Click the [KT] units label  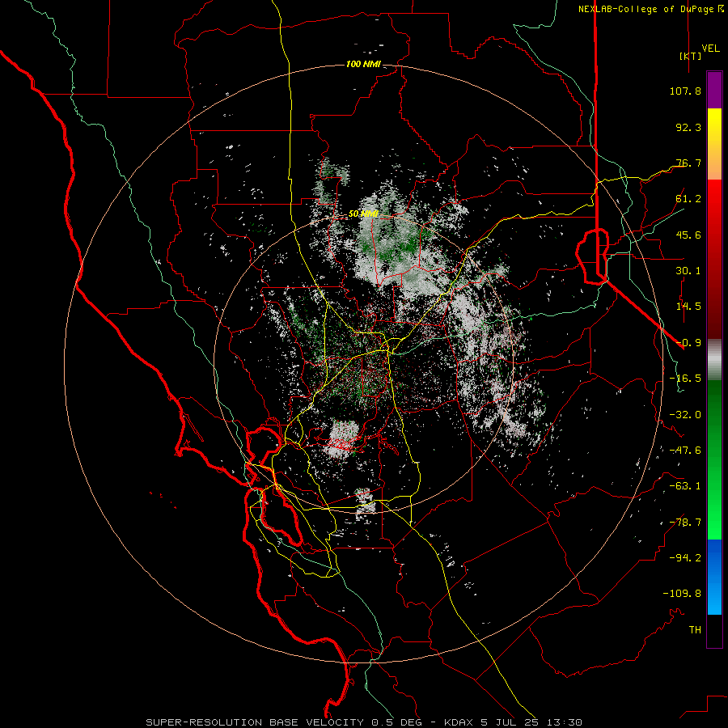click(691, 56)
